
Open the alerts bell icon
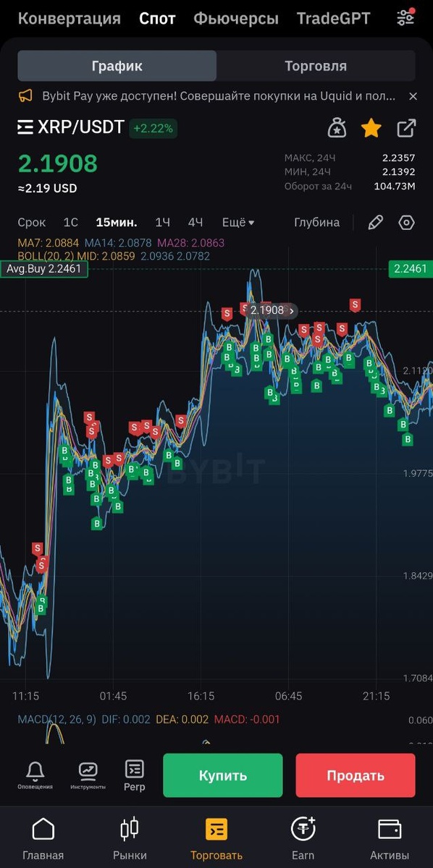pyautogui.click(x=35, y=775)
